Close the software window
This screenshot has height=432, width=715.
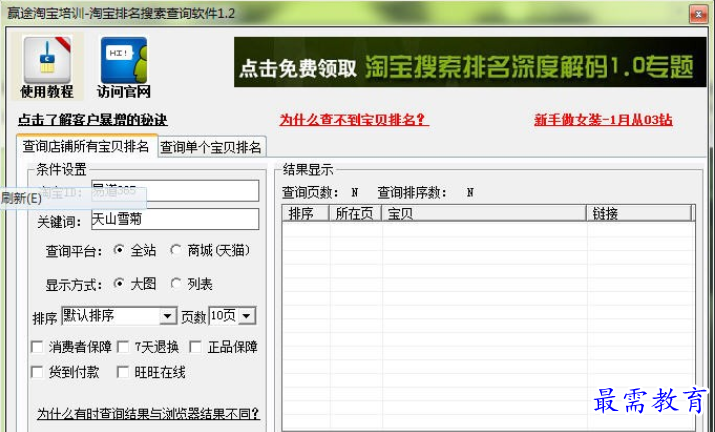[698, 14]
